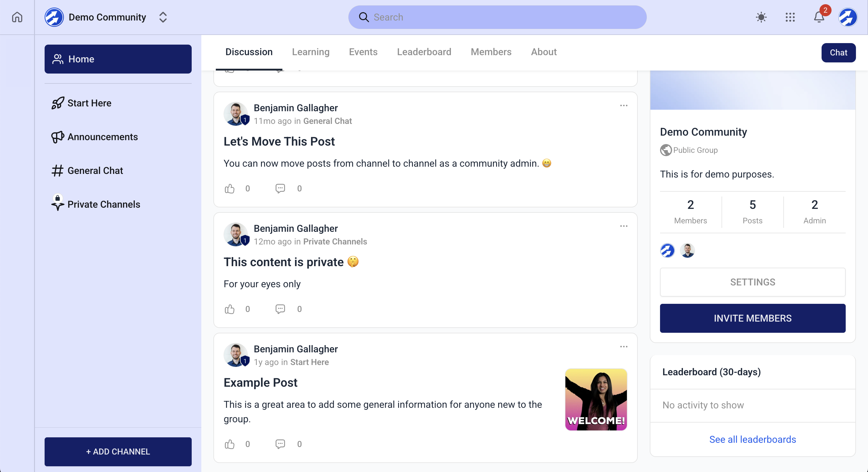
Task: Expand the Demo Community switcher chevrons
Action: coord(163,17)
